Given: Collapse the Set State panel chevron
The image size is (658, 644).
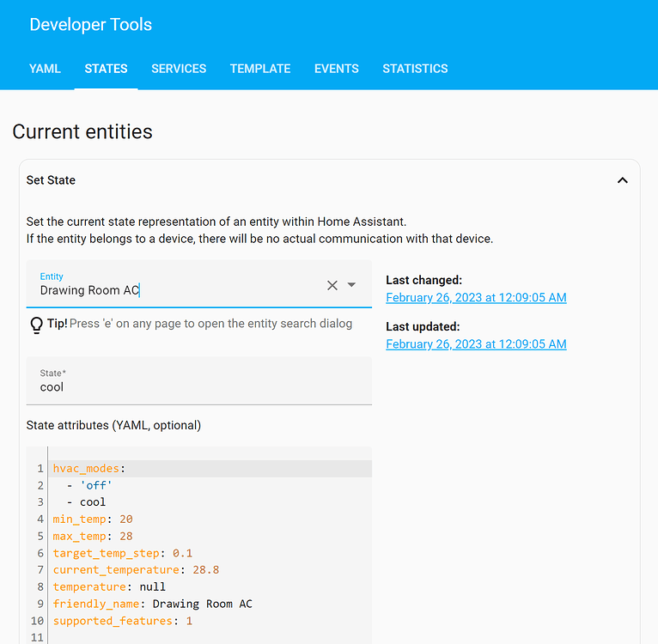Looking at the screenshot, I should tap(622, 180).
